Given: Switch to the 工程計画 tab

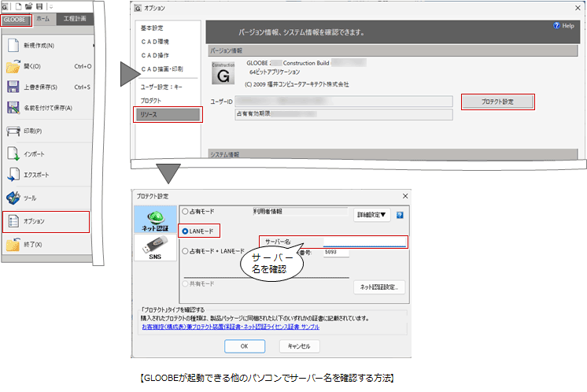Looking at the screenshot, I should pos(75,19).
